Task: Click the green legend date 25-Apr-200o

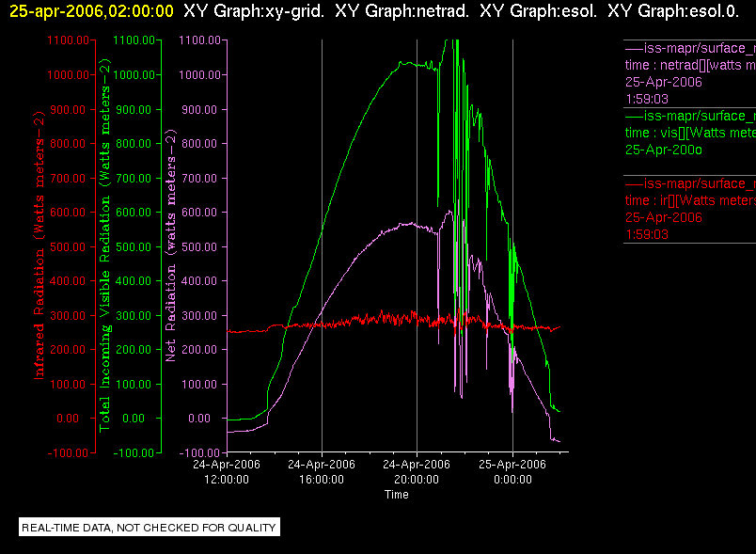Action: coord(664,150)
